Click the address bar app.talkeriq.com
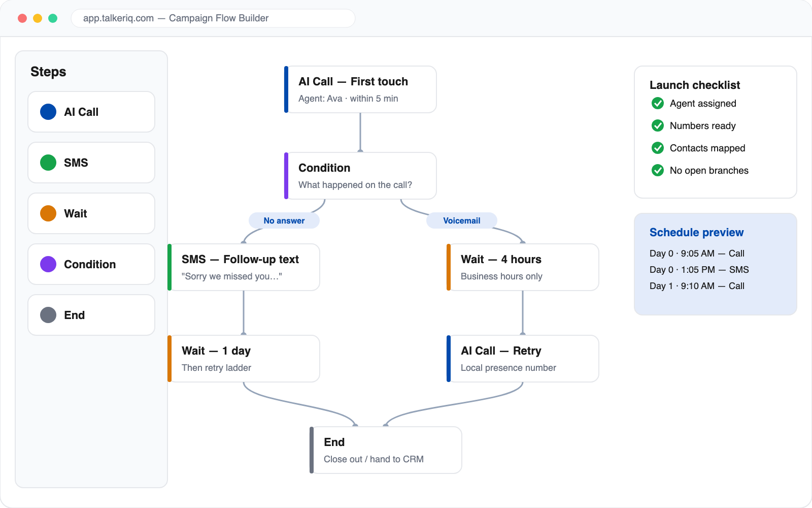 coord(213,18)
